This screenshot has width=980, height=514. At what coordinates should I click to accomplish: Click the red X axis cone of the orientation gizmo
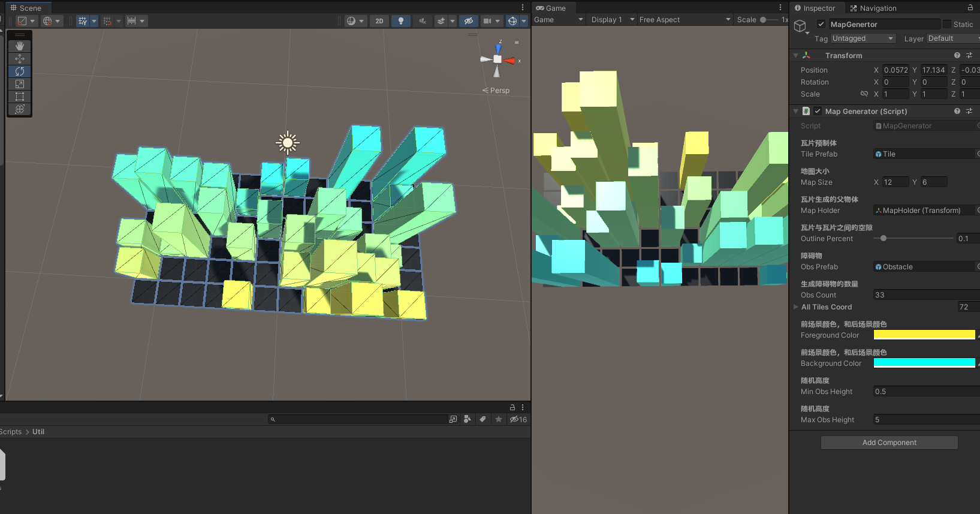pos(509,60)
